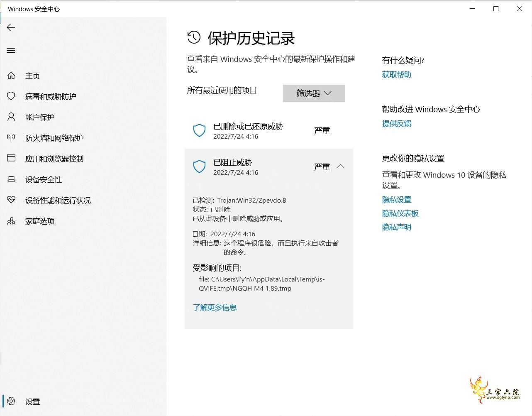Click the firewall antenna icon
Viewport: 532px width, 416px height.
click(x=11, y=138)
